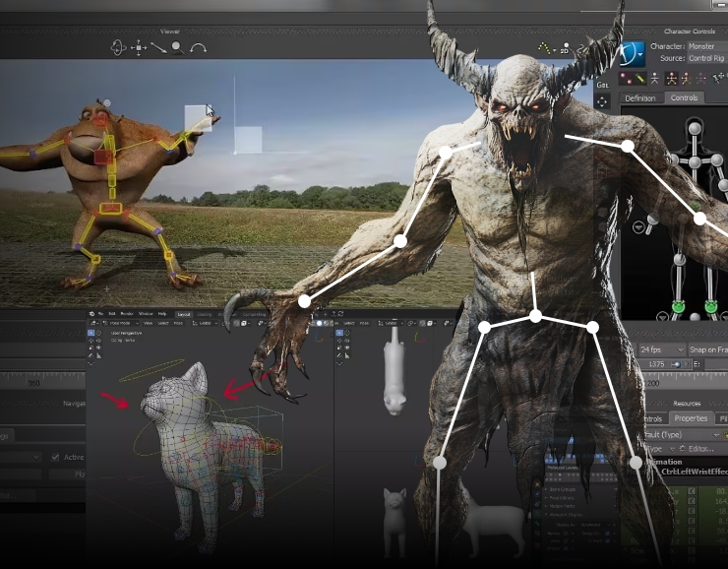Select the chest effector on character representation
Screen dimensions: 728x569
tap(695, 162)
